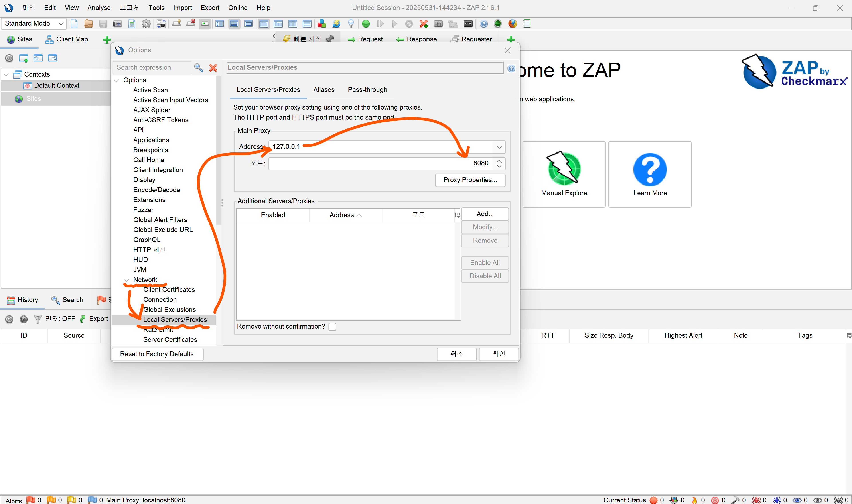Screen dimensions: 852x504
Task: Click the Open Session folder icon
Action: point(88,24)
